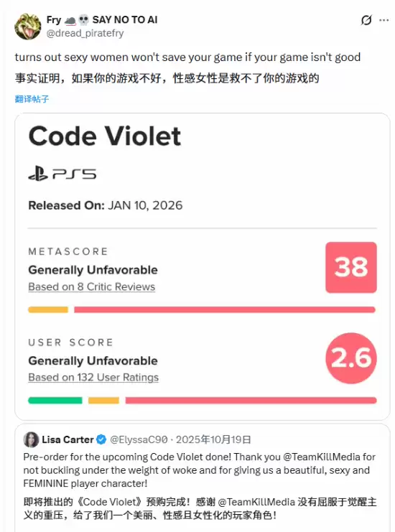Click the 2025年10月19日 post date
The image size is (395, 532).
213,439
